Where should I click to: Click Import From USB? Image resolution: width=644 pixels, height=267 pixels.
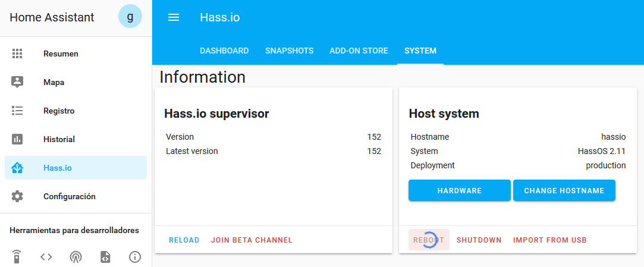tap(549, 240)
